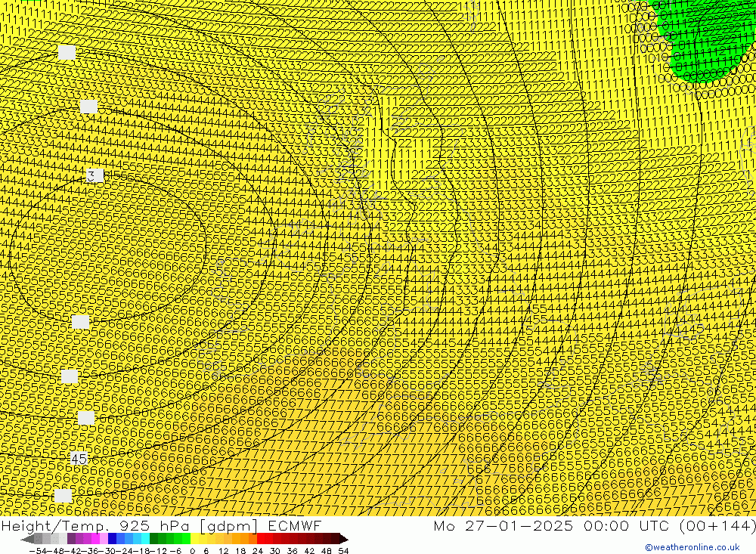Image resolution: width=756 pixels, height=554 pixels.
Task: Click the dark green swatch in the color bar
Action: 154,539
